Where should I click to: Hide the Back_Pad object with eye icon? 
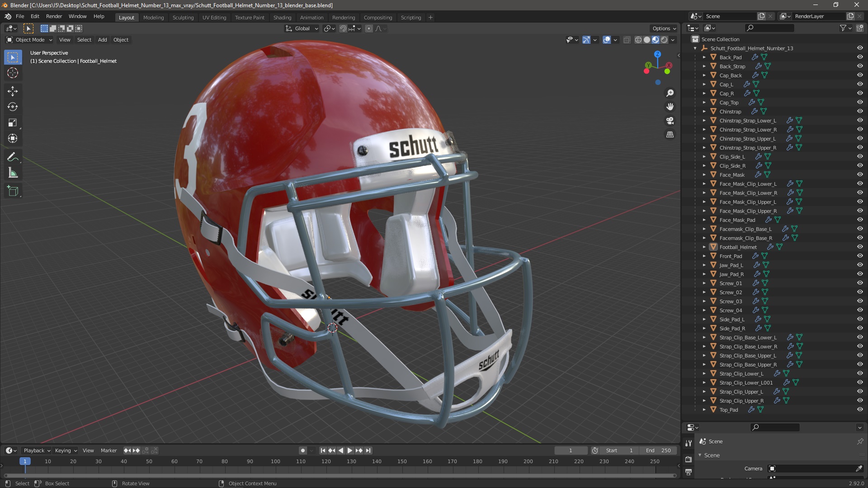(860, 57)
